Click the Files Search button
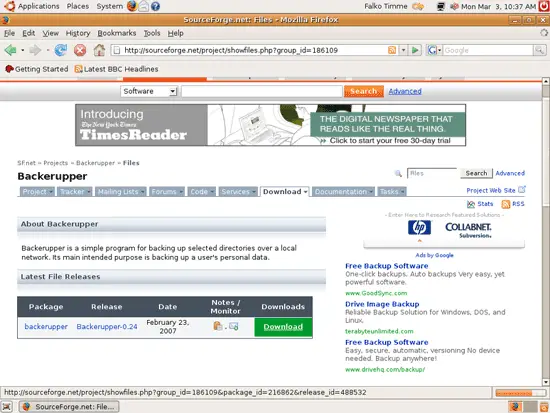550x413 pixels. pos(476,173)
